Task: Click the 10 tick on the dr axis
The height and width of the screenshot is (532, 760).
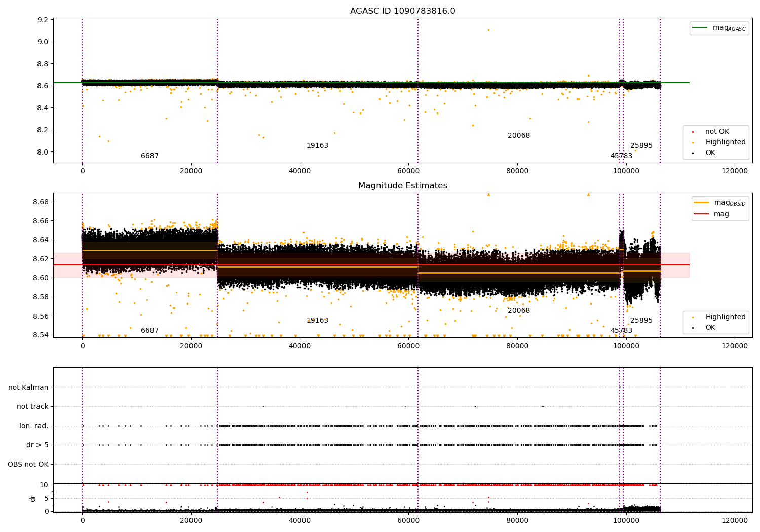Action: point(45,485)
